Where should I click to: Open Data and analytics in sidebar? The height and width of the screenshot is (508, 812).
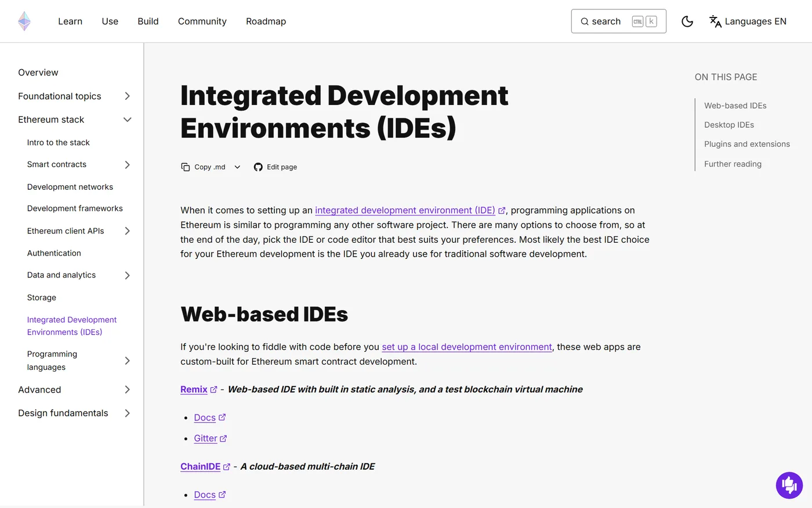61,275
